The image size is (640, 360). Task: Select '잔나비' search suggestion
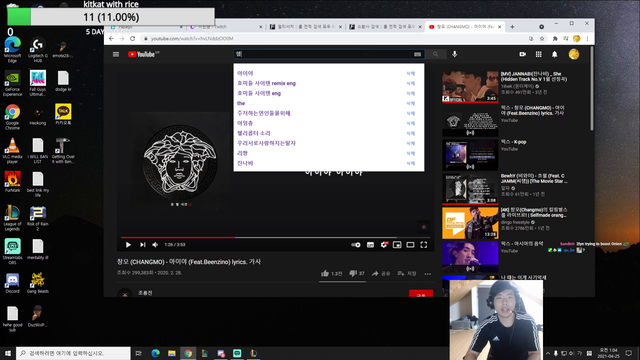coord(245,163)
